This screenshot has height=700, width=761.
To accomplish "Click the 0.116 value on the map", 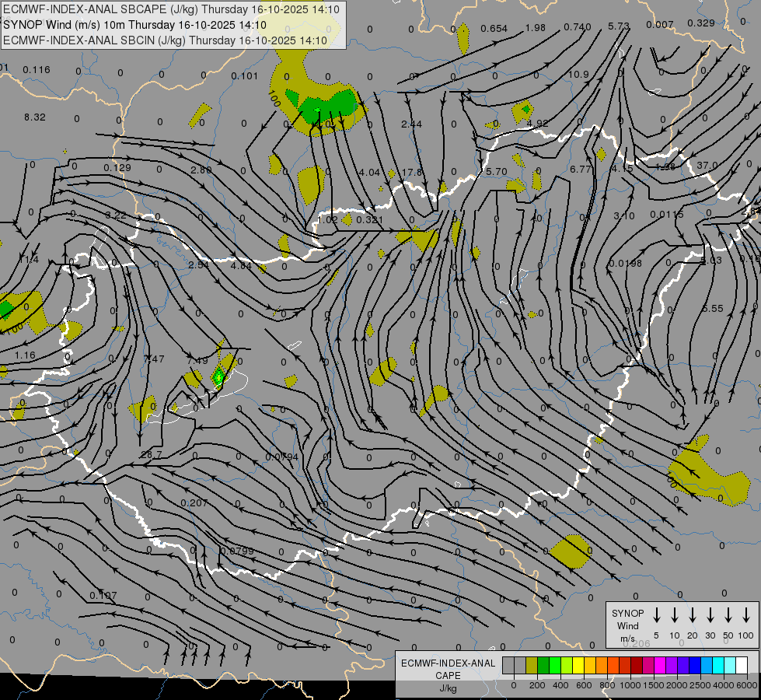I will point(37,70).
